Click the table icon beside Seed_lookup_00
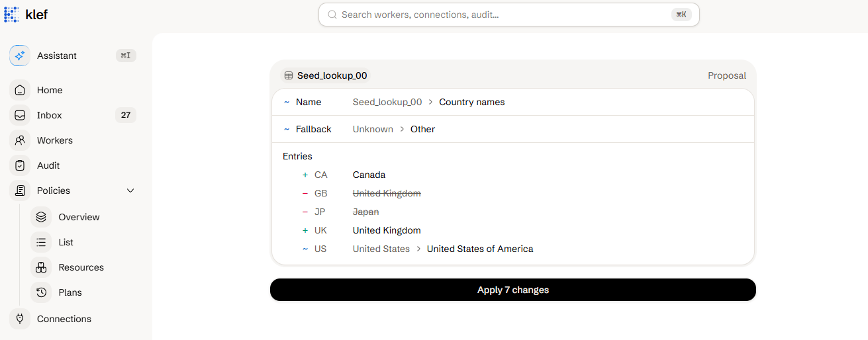Screen dimensions: 868x340 (289, 75)
